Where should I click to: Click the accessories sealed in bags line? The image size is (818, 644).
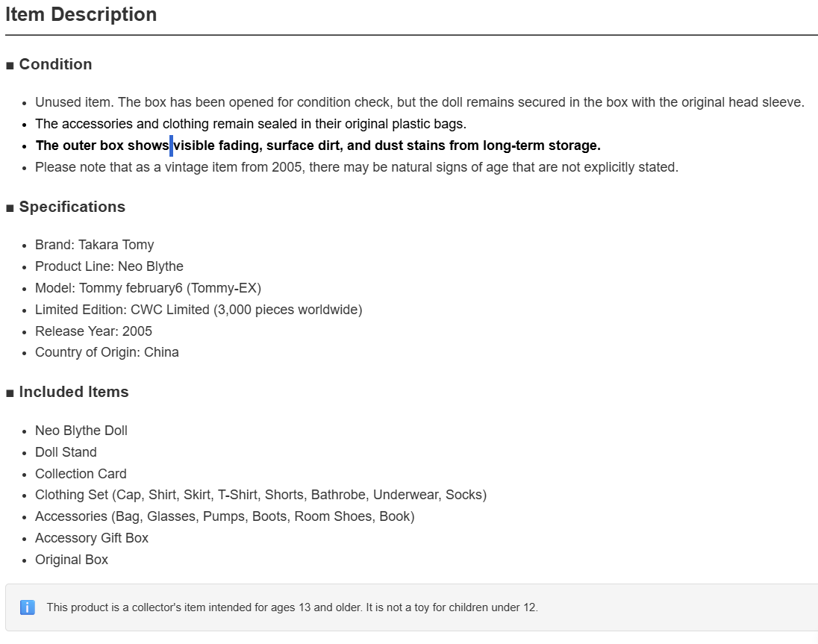click(251, 124)
